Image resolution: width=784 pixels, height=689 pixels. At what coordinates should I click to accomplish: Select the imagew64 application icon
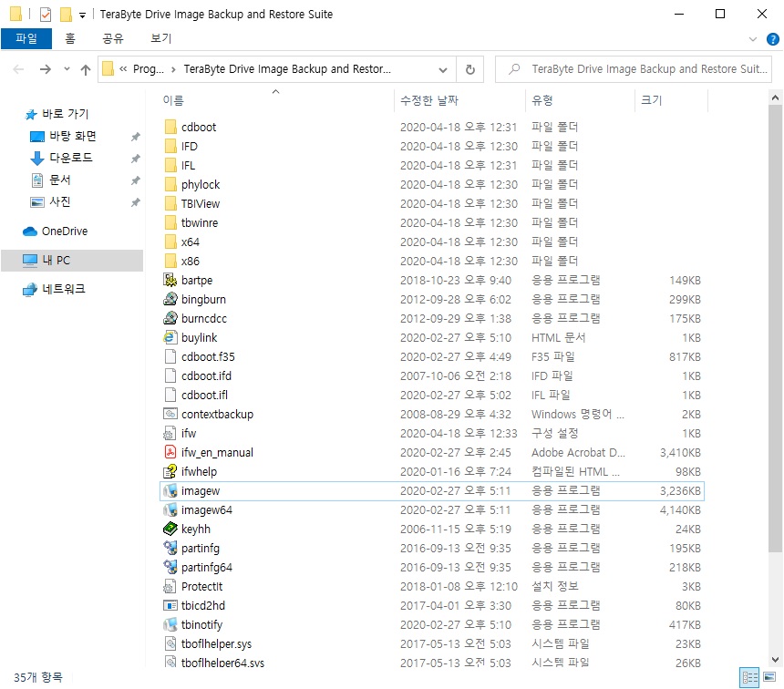pos(170,509)
